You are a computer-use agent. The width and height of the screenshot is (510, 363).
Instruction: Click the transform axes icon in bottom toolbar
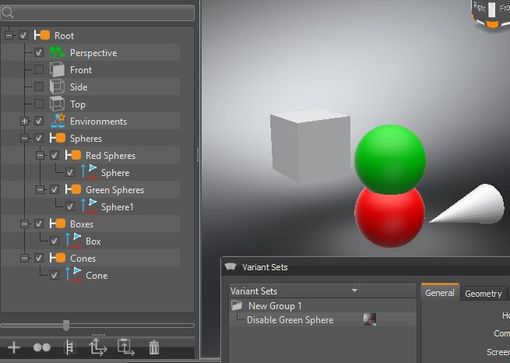click(x=98, y=347)
